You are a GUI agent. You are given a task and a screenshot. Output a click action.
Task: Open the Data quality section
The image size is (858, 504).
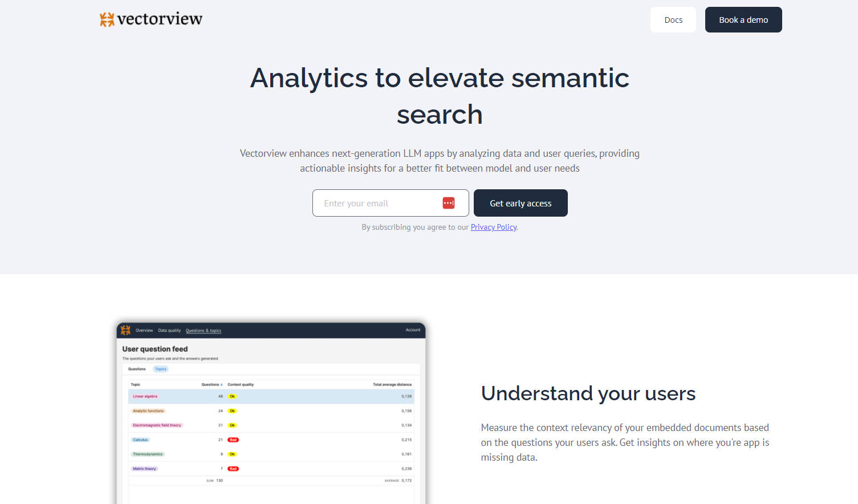(x=169, y=330)
